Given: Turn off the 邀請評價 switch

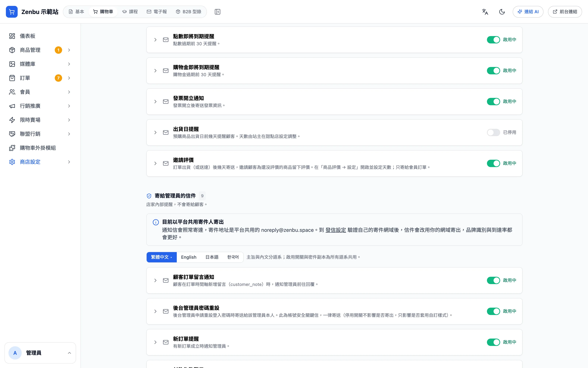Looking at the screenshot, I should [x=493, y=163].
